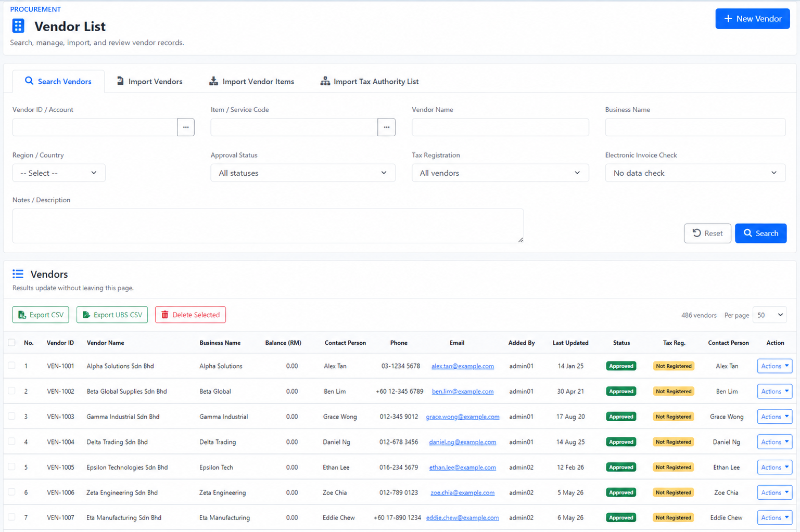Click the Vendors list icon

coord(18,274)
